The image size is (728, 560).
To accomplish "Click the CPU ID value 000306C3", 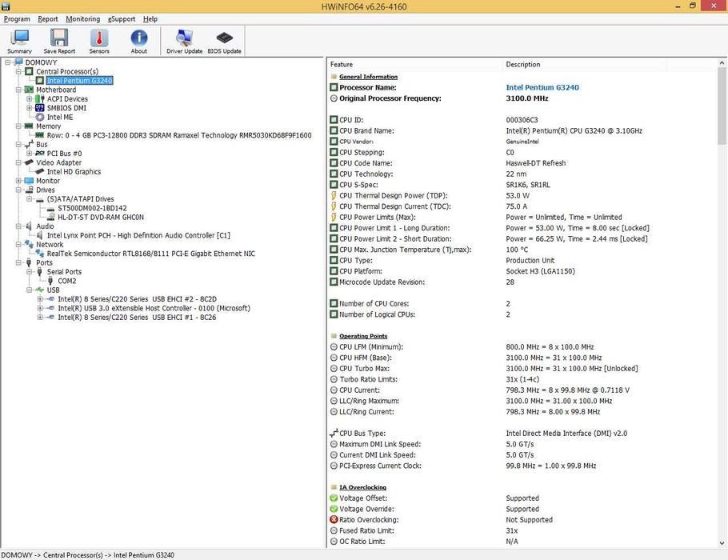I will (522, 120).
